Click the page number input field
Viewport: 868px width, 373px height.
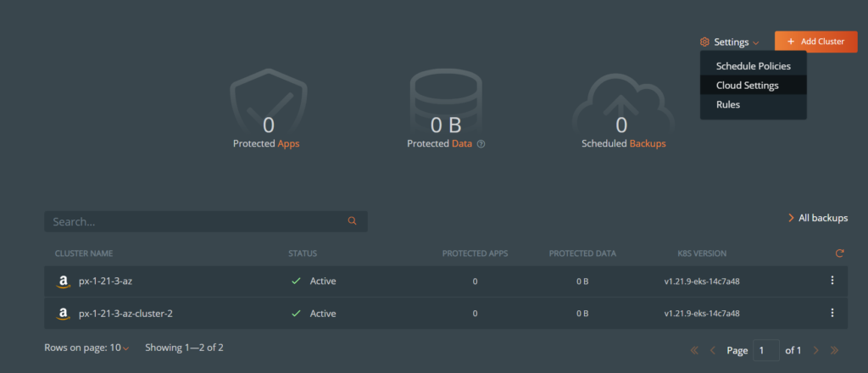tap(766, 350)
